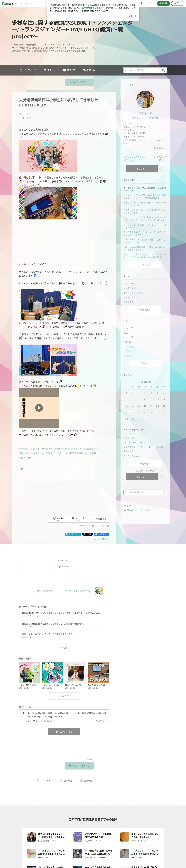Click the ログイン button
The image size is (186, 868).
[x=178, y=3]
